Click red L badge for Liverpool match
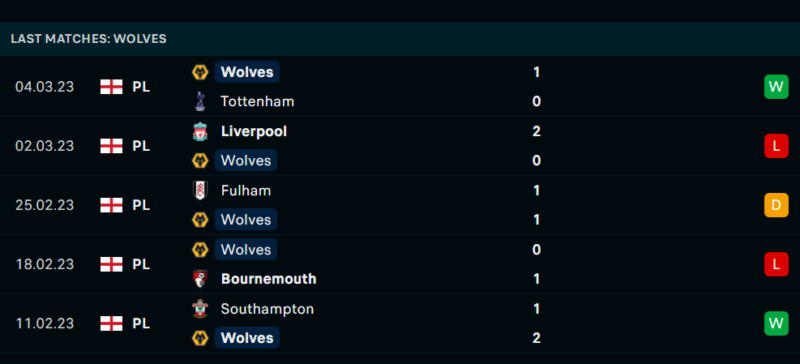 point(776,146)
